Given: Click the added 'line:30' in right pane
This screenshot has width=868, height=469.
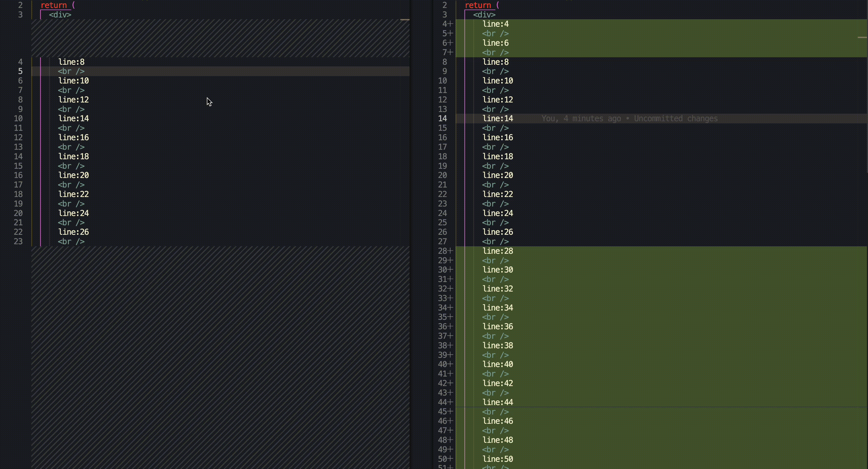Looking at the screenshot, I should coord(498,270).
